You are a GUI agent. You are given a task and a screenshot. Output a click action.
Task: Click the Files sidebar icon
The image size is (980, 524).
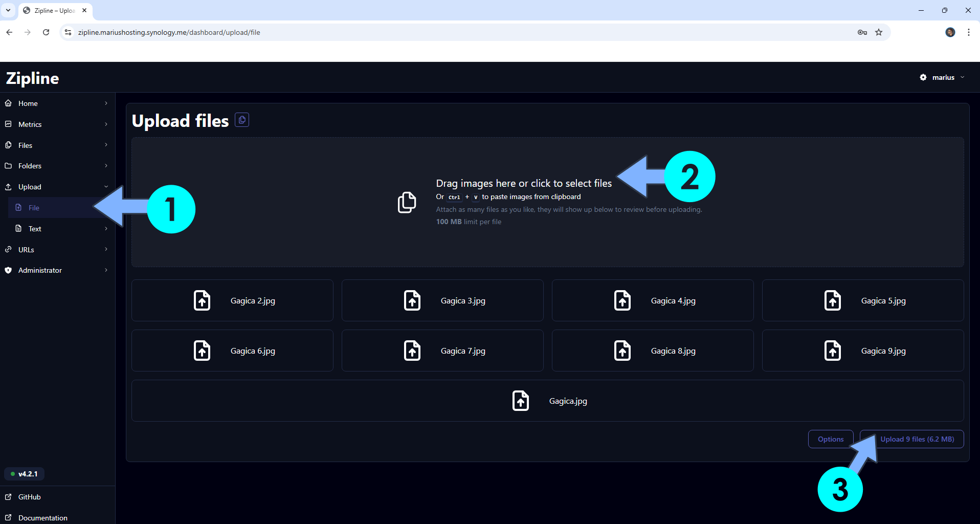[x=8, y=145]
